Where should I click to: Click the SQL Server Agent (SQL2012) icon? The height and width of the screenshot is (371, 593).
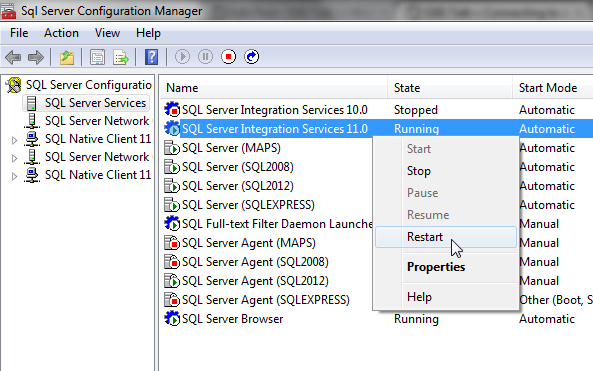pos(172,281)
